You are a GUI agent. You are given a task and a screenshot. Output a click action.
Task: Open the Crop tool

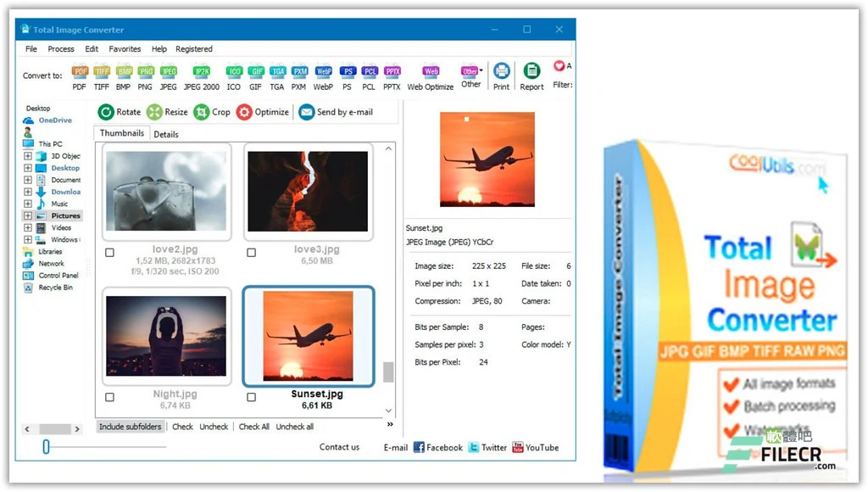[211, 112]
